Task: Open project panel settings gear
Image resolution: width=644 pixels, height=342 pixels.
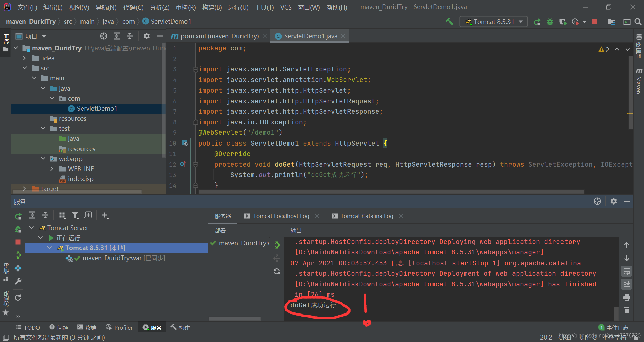Action: tap(147, 36)
